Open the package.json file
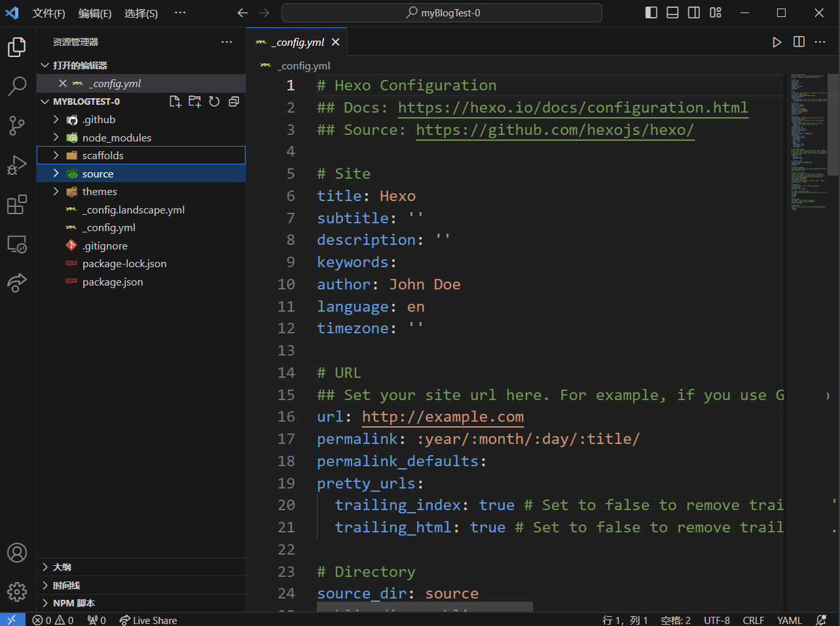This screenshot has width=840, height=626. coord(141,282)
